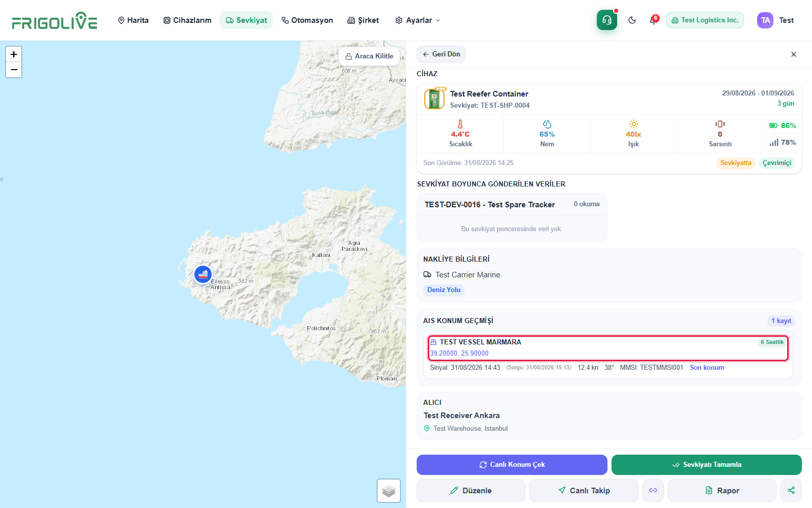Click the TA user avatar
The height and width of the screenshot is (508, 812).
[765, 20]
